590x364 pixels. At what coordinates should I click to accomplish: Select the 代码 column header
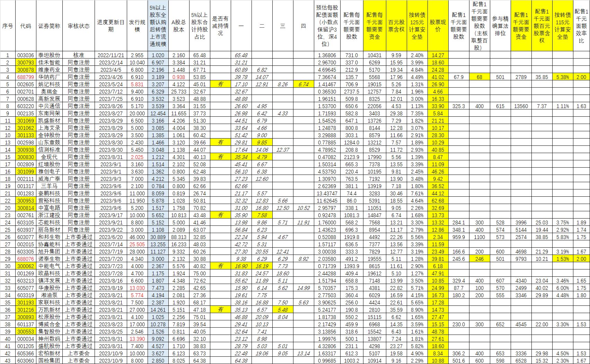(26, 26)
